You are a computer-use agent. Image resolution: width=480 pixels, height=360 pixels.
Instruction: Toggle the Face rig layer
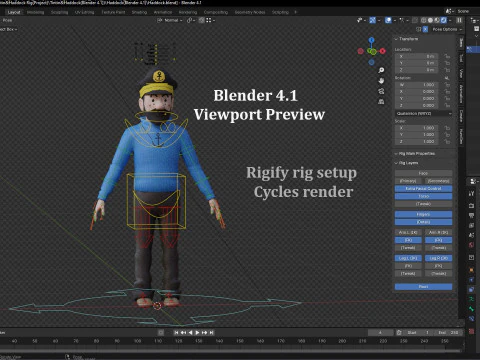423,173
